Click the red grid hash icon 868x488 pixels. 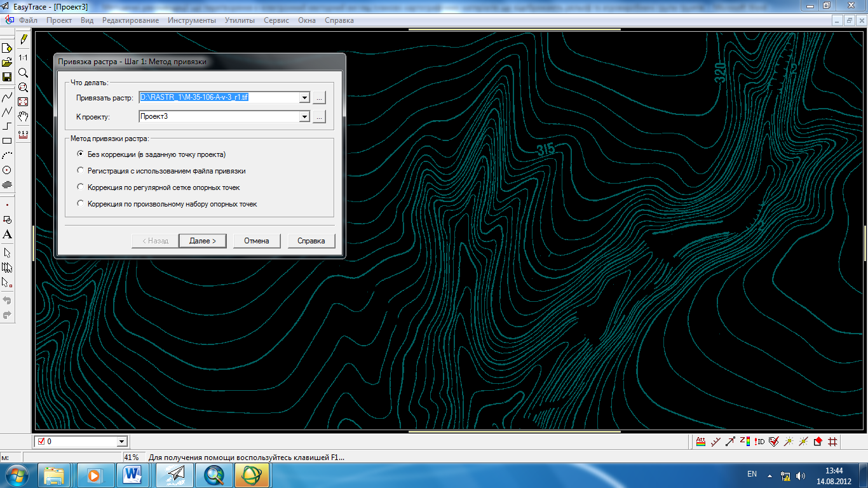832,442
